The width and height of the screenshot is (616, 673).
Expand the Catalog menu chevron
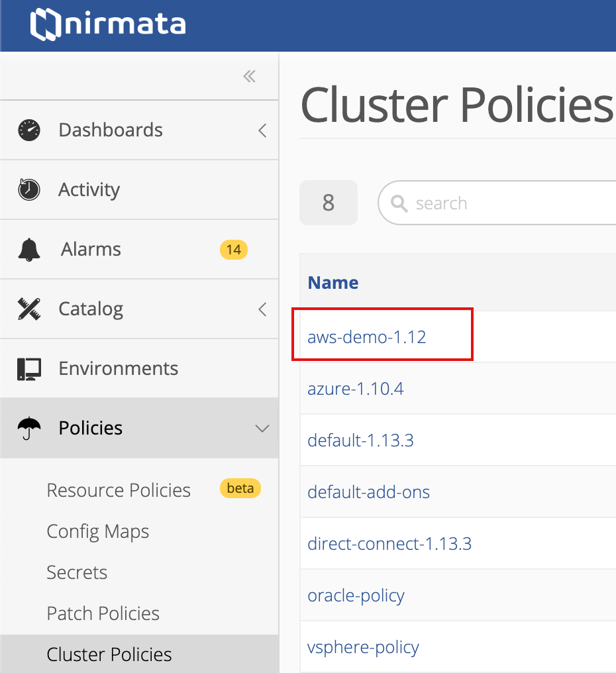click(x=263, y=309)
